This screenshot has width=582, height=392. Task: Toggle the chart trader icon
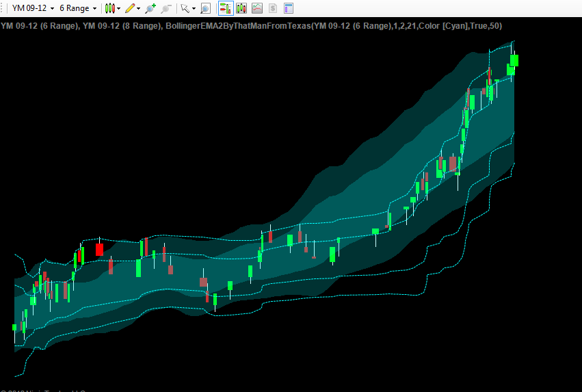click(x=226, y=8)
